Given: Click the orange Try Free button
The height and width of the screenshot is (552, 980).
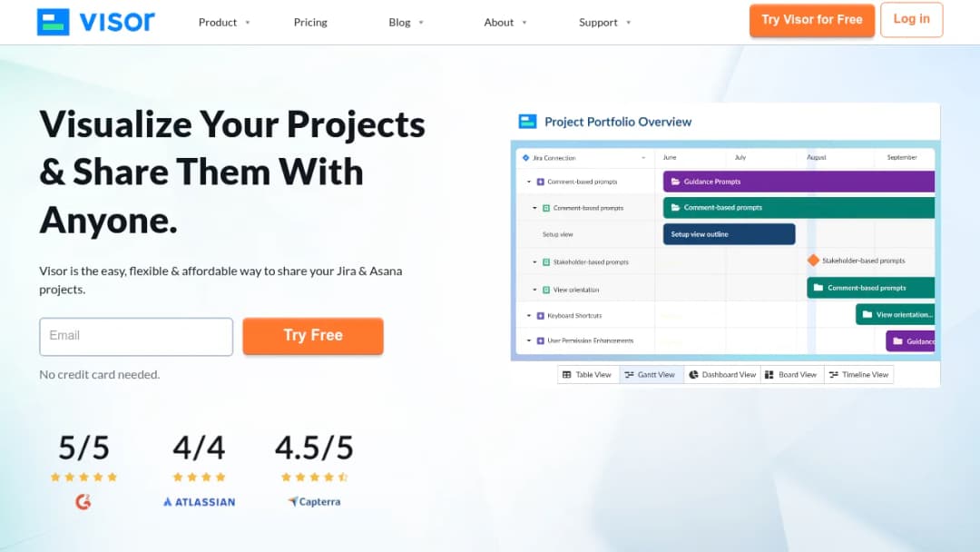Looking at the screenshot, I should point(313,336).
